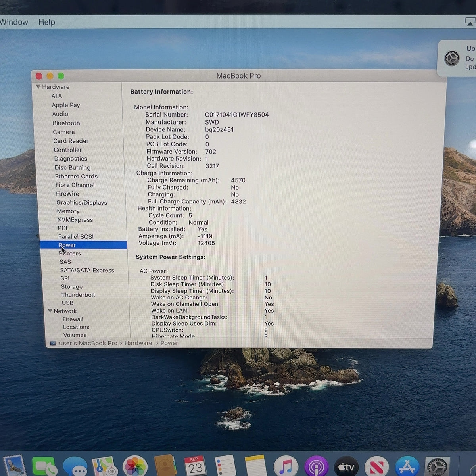Select the highlighted Power row
This screenshot has width=476, height=476.
click(x=83, y=245)
